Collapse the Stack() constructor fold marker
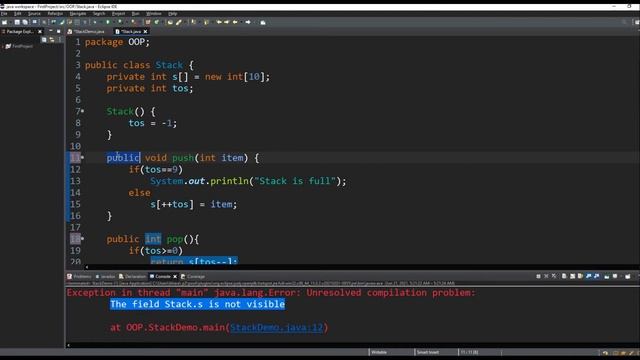This screenshot has width=640, height=360. click(82, 111)
